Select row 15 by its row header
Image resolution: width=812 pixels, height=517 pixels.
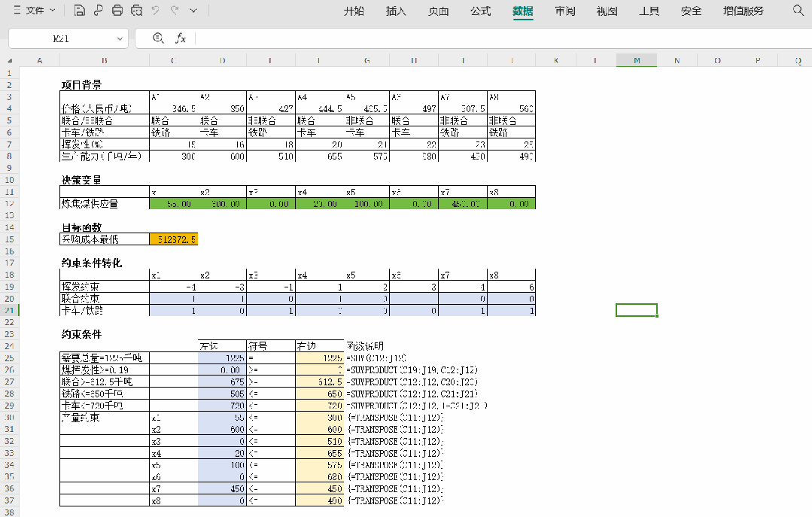pos(9,239)
